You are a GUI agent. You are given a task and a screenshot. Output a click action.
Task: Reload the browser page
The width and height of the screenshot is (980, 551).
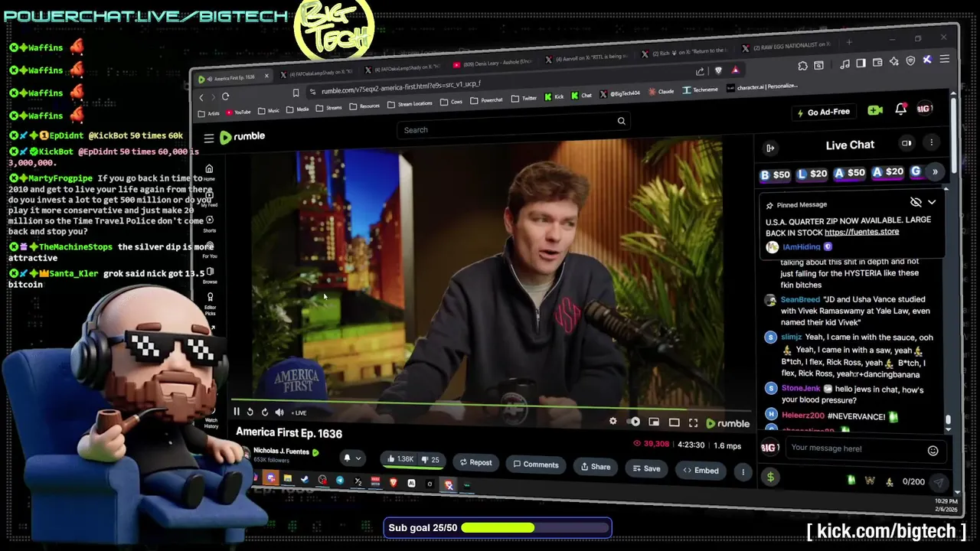[225, 96]
